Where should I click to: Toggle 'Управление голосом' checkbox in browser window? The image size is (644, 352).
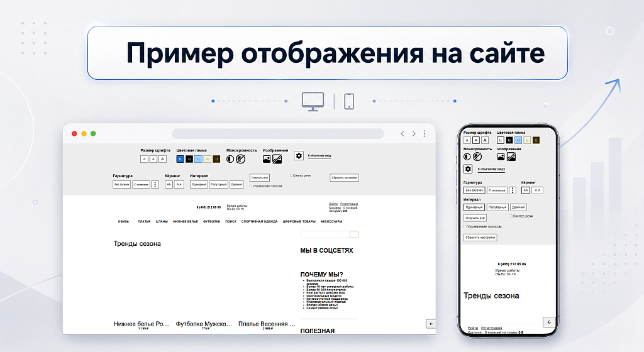coord(251,186)
